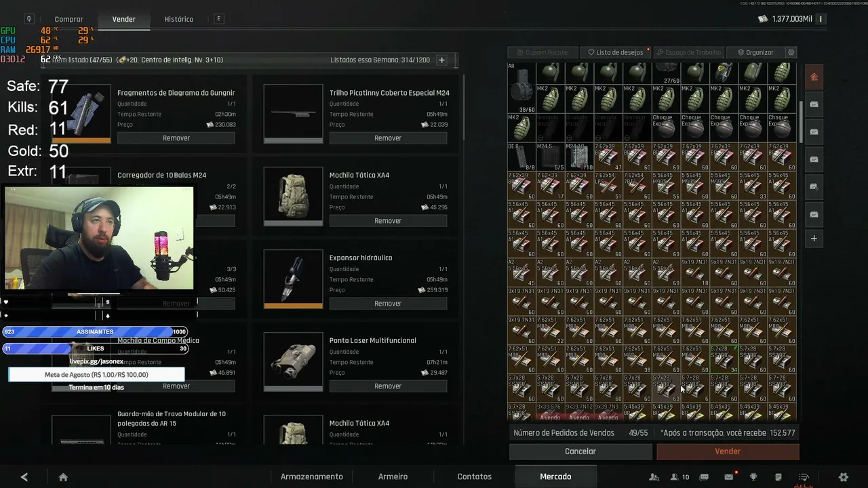Add a storage container with sidebar plus icon
Viewport: 868px width, 488px height.
(814, 239)
